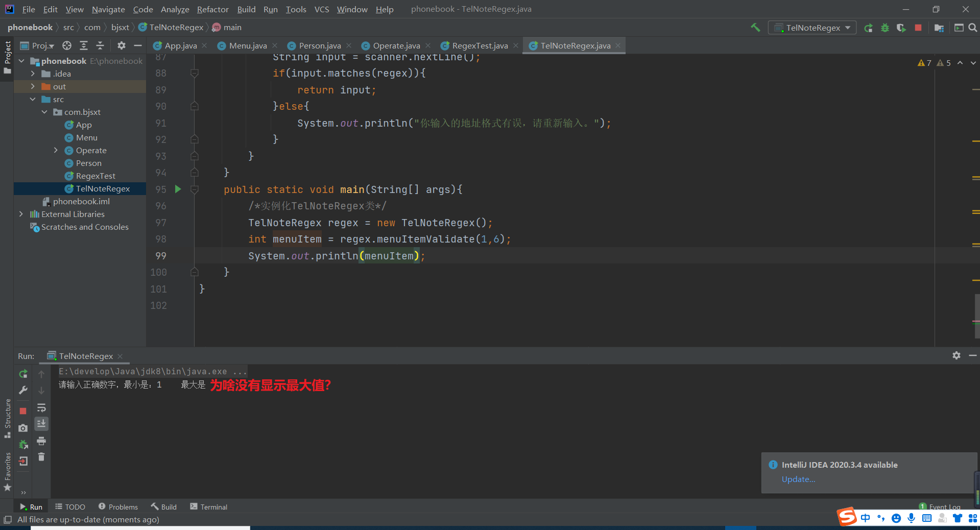The width and height of the screenshot is (980, 530).
Task: Click the Exit icon in the Run panel
Action: (23, 461)
